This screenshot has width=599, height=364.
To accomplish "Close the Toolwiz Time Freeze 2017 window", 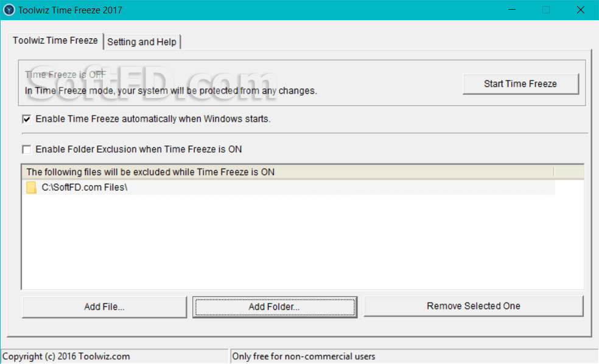I will coord(580,10).
